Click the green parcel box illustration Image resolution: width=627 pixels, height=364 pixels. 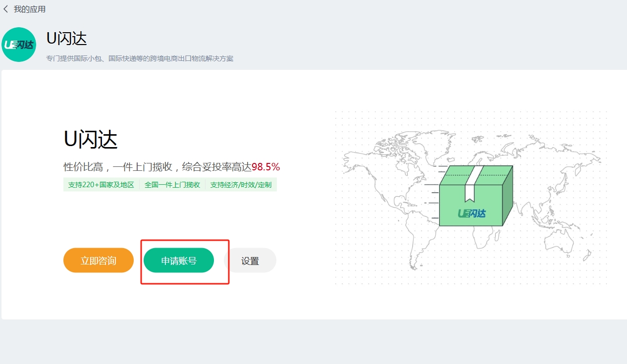[x=475, y=196]
